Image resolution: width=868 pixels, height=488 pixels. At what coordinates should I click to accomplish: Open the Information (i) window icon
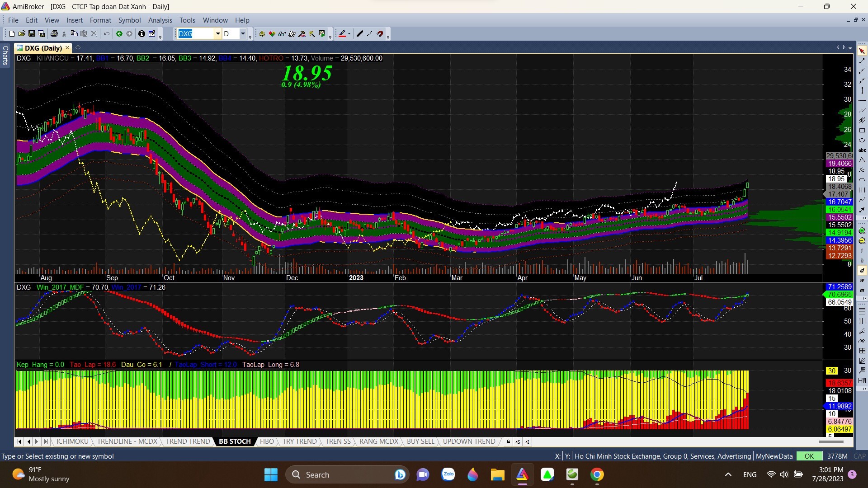[x=142, y=33]
